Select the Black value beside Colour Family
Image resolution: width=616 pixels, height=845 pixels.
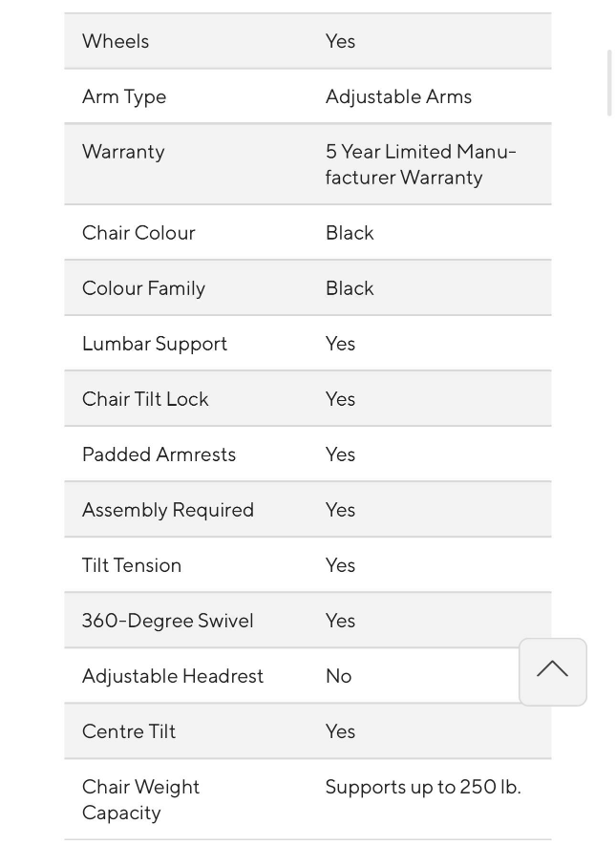coord(350,288)
